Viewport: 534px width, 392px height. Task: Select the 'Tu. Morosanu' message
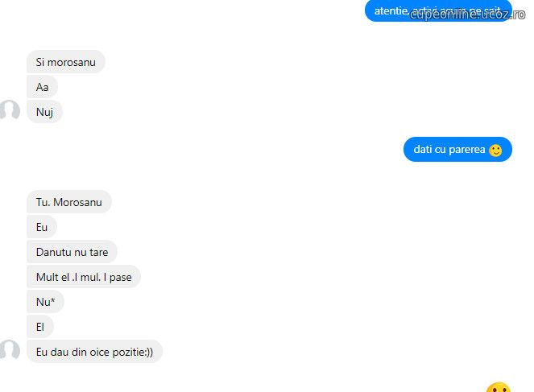coord(69,202)
